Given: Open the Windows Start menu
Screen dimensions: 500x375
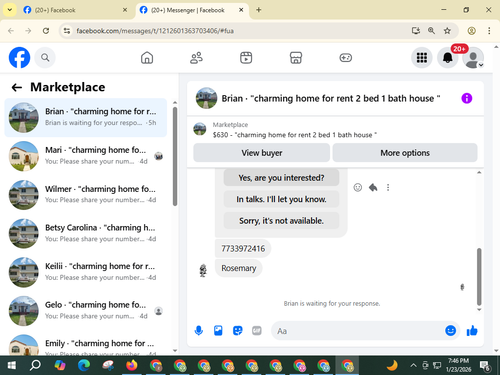Looking at the screenshot, I should click(x=11, y=366).
